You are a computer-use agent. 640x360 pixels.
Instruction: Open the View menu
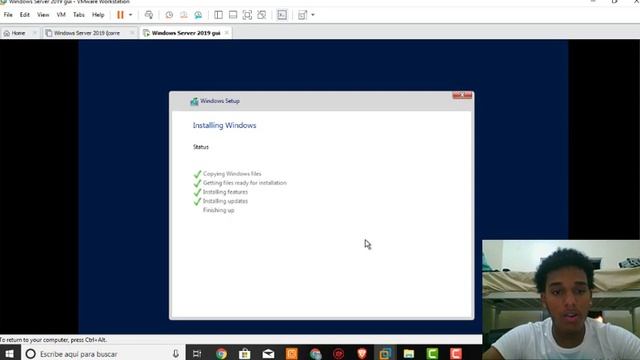click(x=43, y=15)
